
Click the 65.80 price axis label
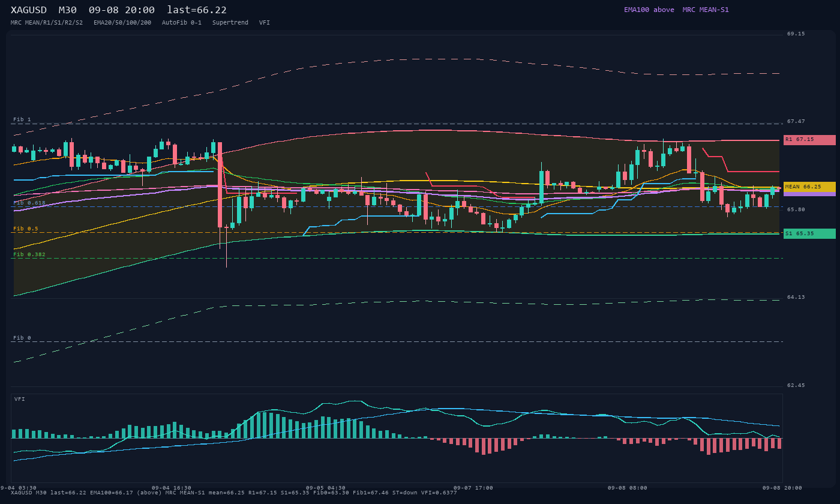point(796,209)
